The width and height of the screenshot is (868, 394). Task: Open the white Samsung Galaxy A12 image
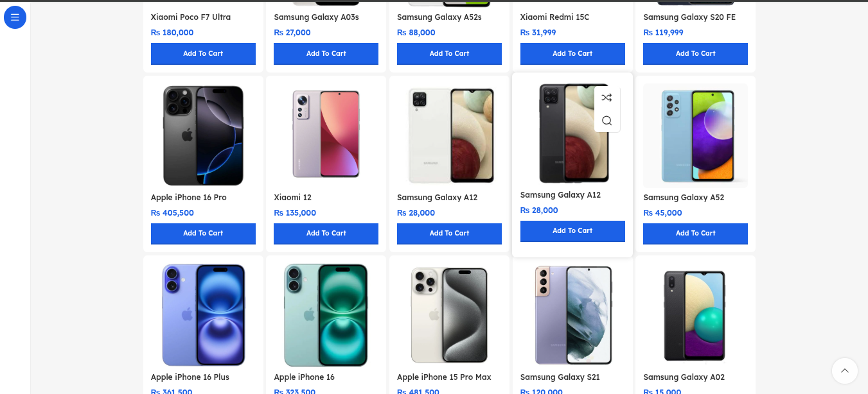tap(449, 135)
